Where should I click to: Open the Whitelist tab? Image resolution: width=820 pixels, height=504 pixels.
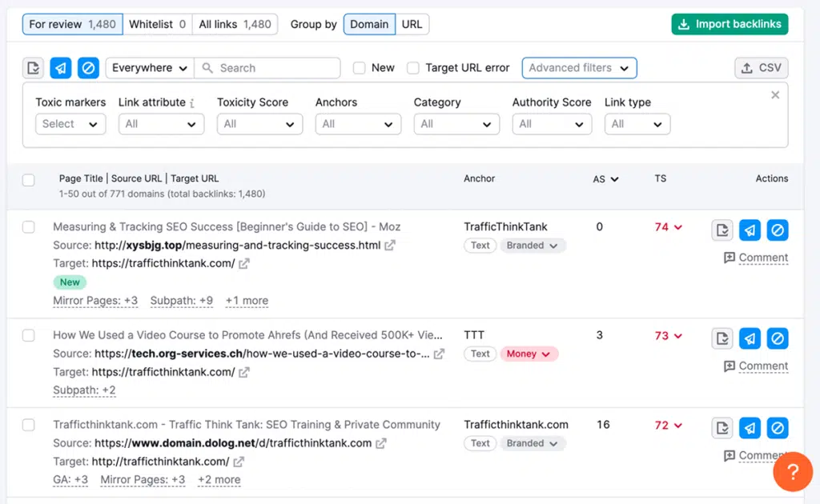pos(157,24)
